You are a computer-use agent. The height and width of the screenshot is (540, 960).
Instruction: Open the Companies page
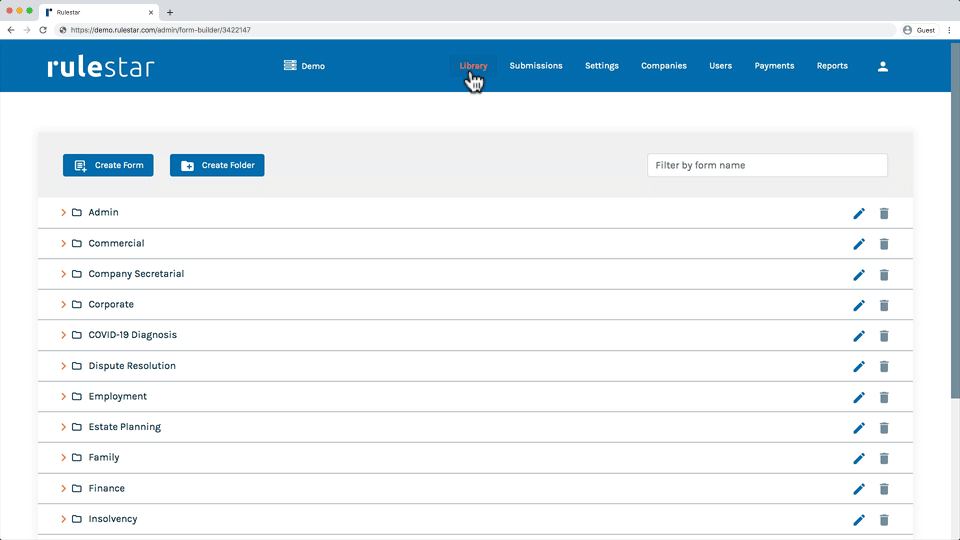(664, 66)
